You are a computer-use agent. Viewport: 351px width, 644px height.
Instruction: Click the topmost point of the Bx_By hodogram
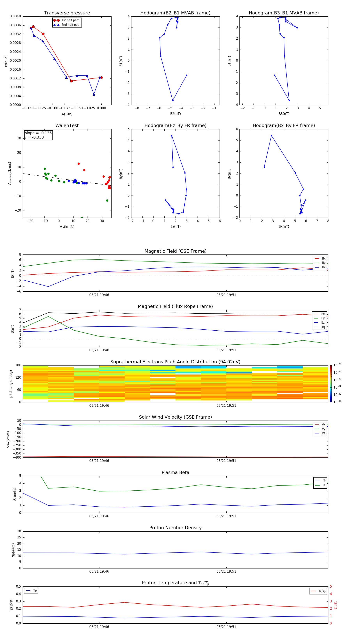click(x=272, y=136)
